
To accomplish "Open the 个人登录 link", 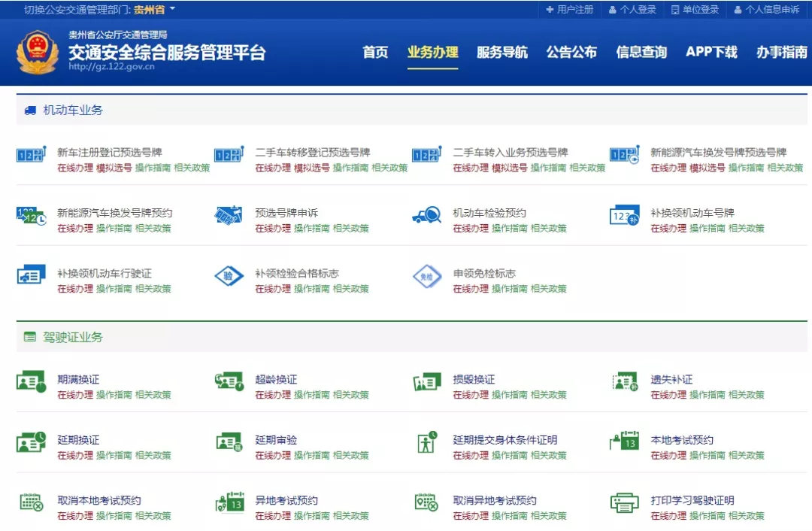I will tap(632, 10).
